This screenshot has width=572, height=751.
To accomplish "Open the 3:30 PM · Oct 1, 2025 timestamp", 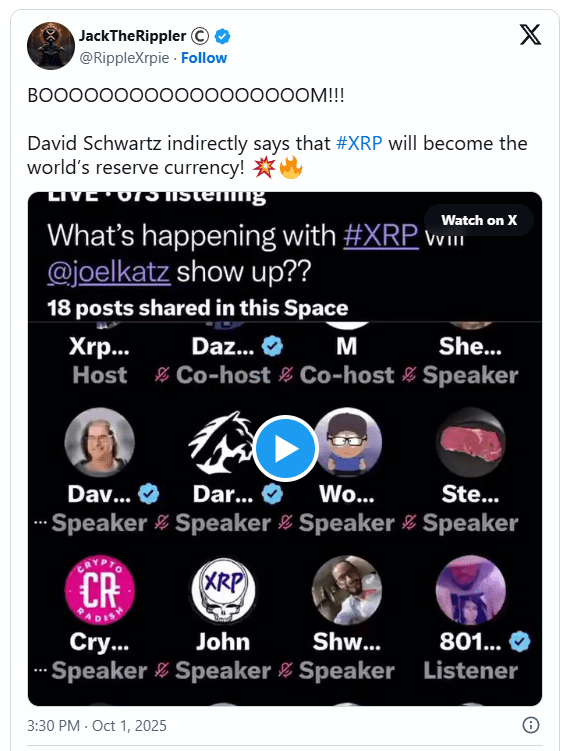I will click(x=97, y=726).
